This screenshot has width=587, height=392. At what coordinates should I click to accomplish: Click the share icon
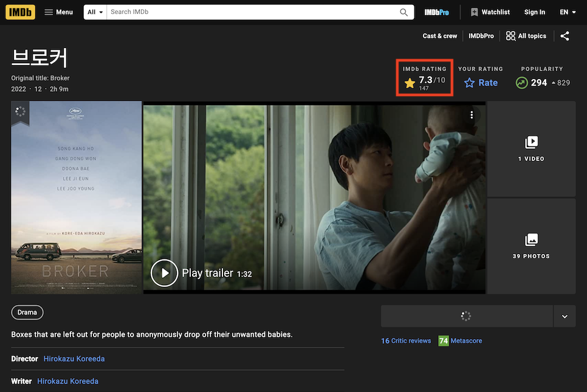point(565,36)
